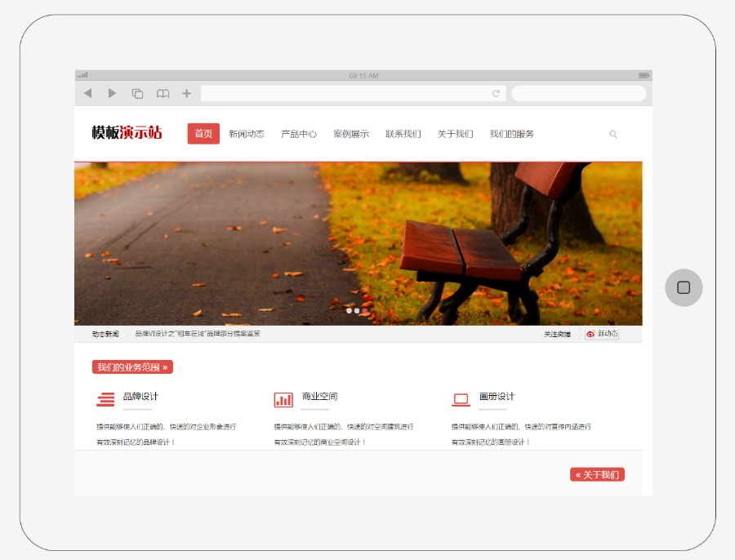
Task: Click the 模板演示站 site logo
Action: pos(127,132)
